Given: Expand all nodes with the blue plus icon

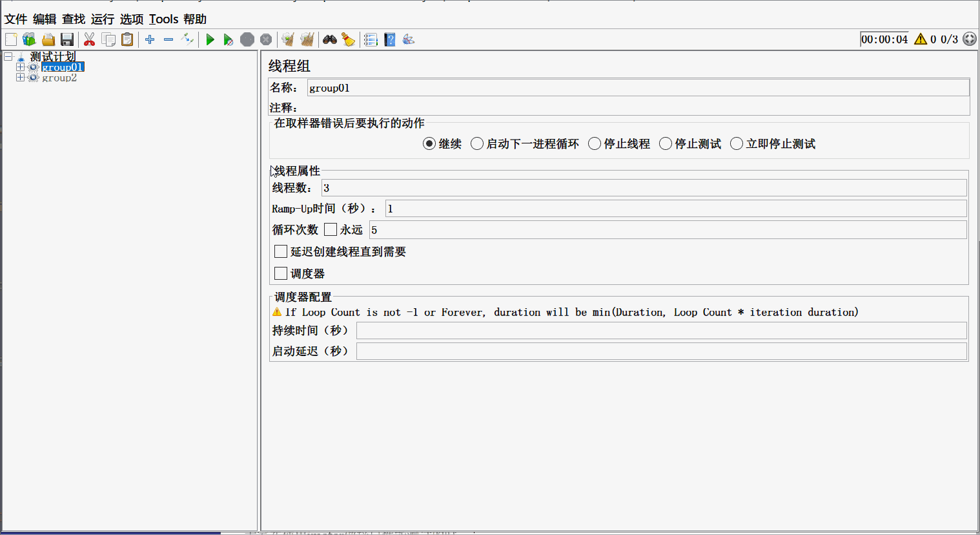Looking at the screenshot, I should coord(150,39).
